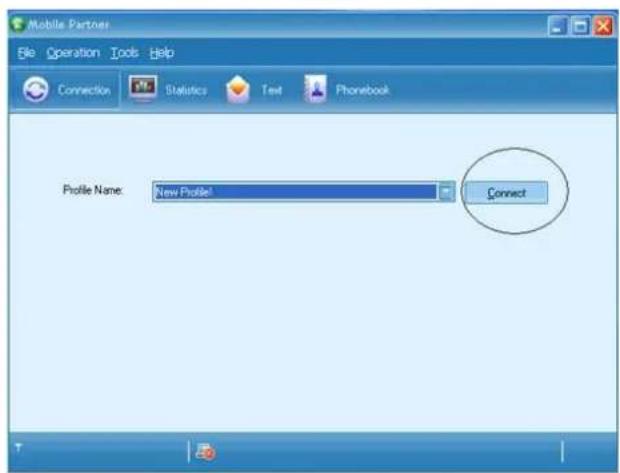This screenshot has height=473, width=620.
Task: Click the Phonebook tab label
Action: coord(362,90)
